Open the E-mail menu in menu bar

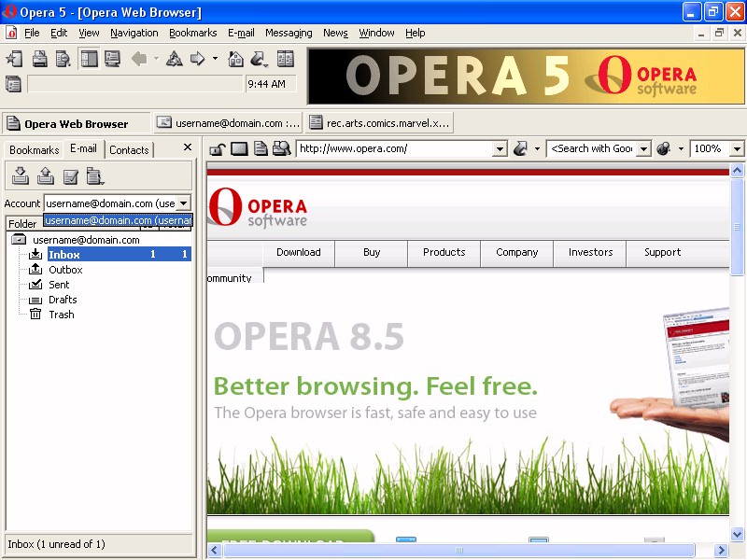(241, 33)
